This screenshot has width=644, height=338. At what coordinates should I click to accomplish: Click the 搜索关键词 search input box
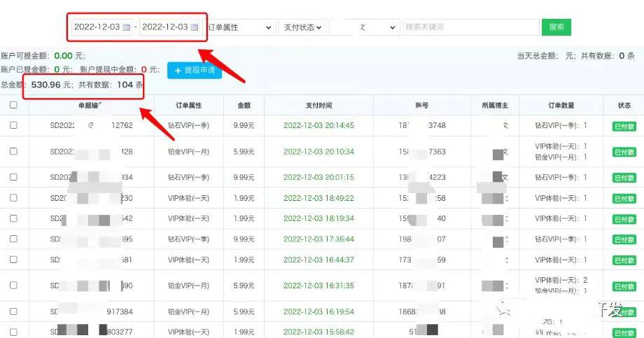[471, 27]
